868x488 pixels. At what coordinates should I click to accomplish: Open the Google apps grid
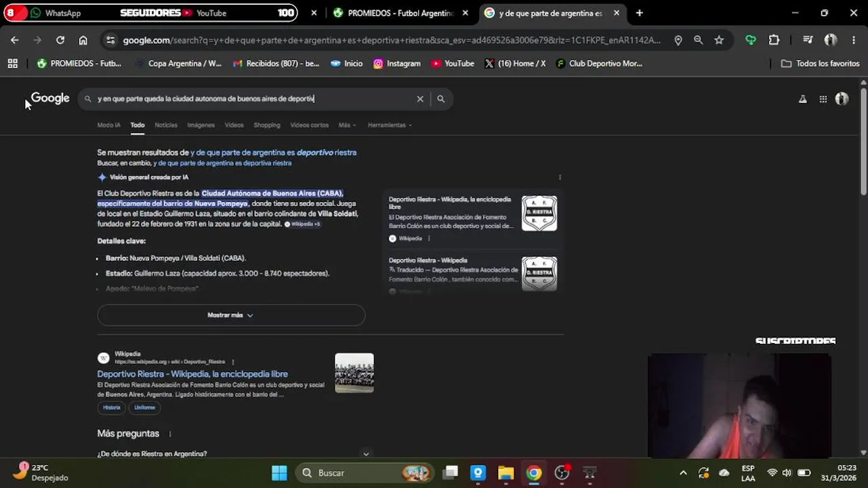tap(823, 99)
